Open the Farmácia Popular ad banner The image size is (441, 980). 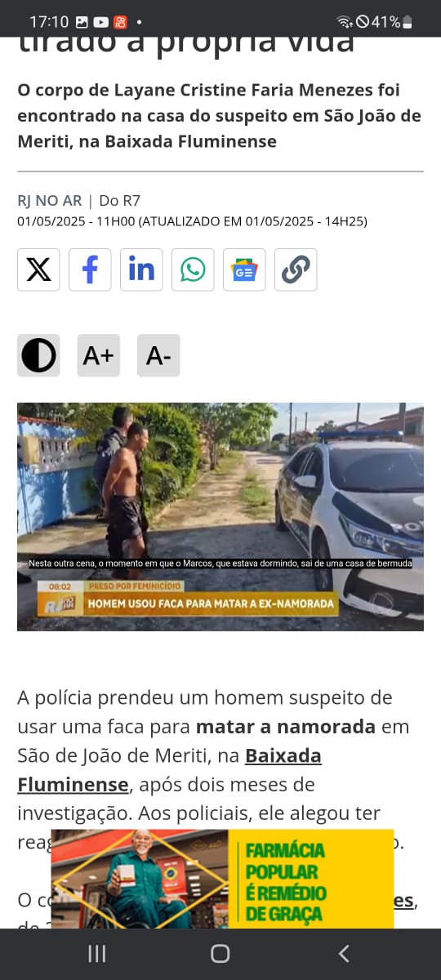(x=222, y=879)
